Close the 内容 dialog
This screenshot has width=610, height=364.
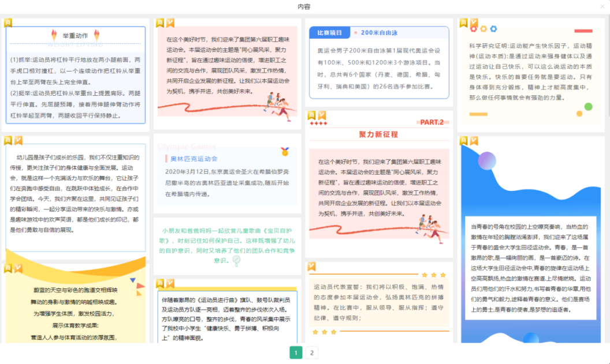[x=602, y=6]
